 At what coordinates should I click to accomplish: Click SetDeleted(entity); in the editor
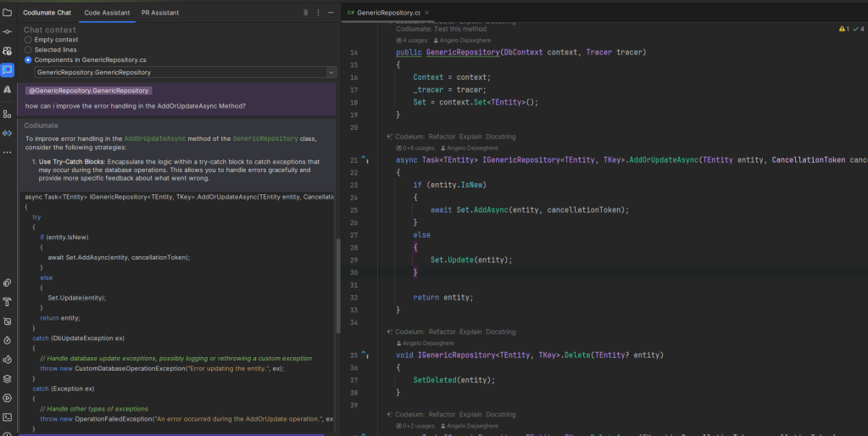point(454,380)
